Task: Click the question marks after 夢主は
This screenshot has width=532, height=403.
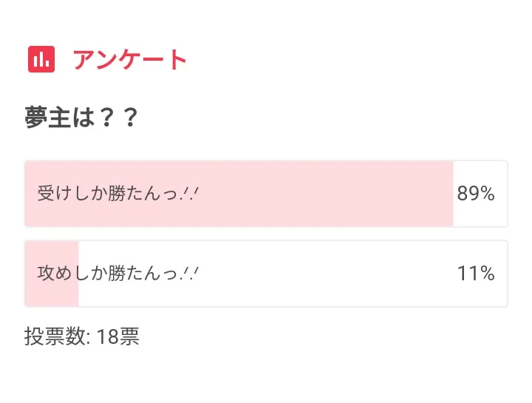Action: (x=120, y=118)
